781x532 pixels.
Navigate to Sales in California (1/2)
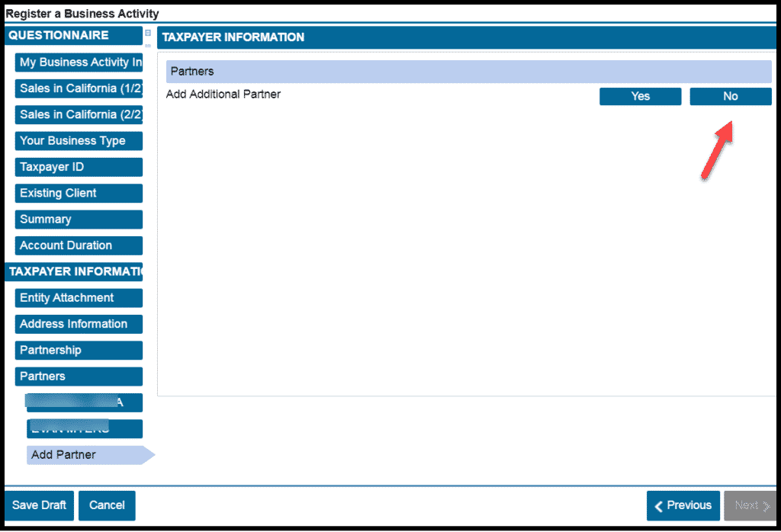(79, 88)
